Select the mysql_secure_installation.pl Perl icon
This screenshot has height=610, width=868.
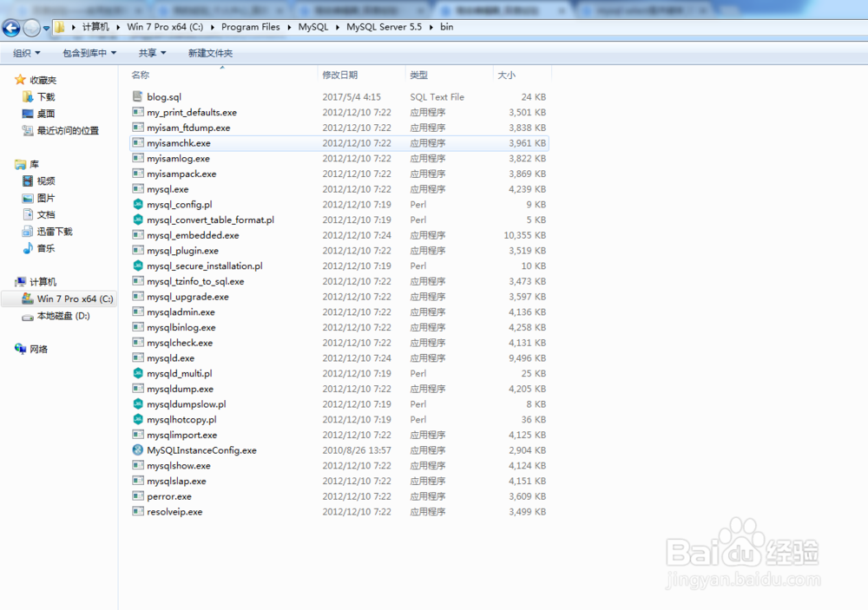pyautogui.click(x=138, y=266)
